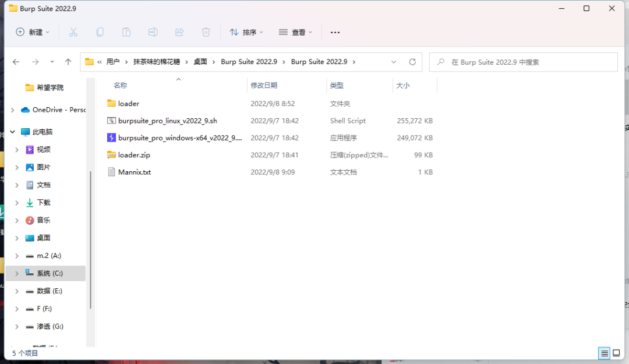Viewport: 629px width, 364px height.
Task: Click the Copy icon in toolbar
Action: click(x=100, y=32)
